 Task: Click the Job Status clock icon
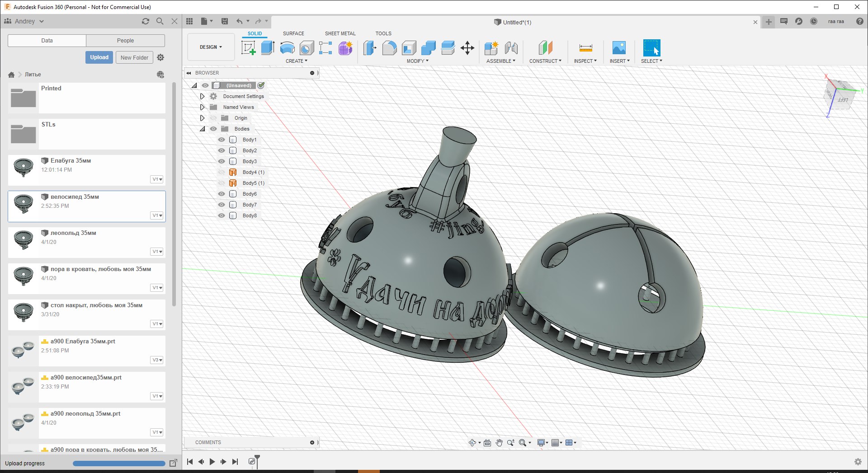814,21
